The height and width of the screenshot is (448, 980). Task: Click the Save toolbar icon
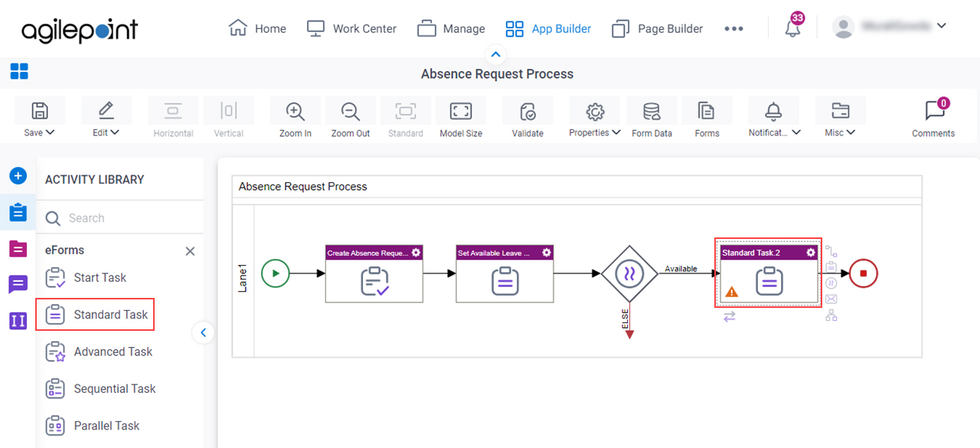tap(40, 111)
